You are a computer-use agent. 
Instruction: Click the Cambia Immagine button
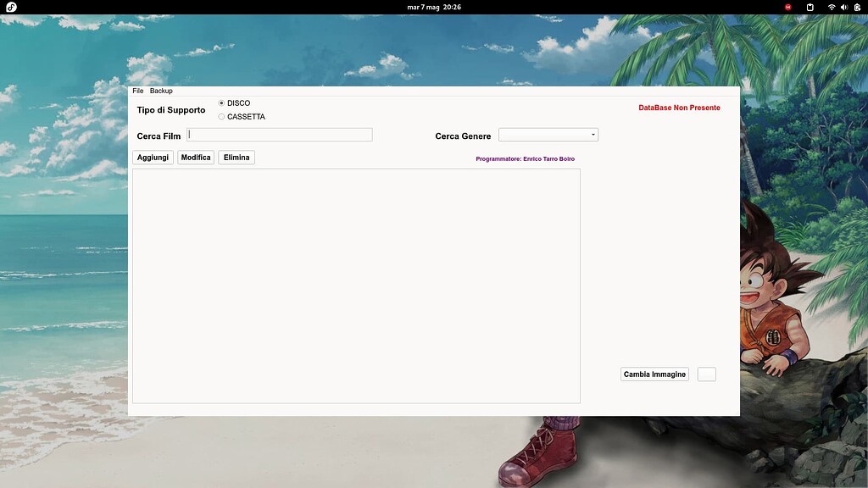pos(654,374)
